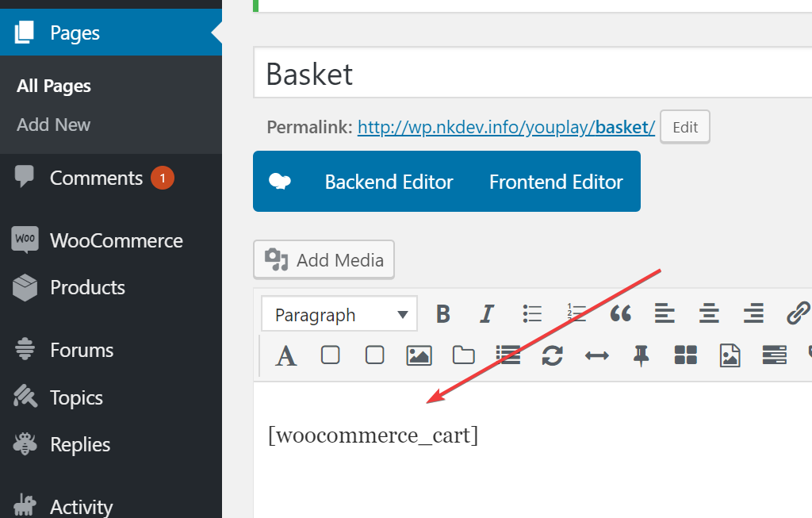This screenshot has height=518, width=812.
Task: Click the folder icon in editor toolbar
Action: 463,355
